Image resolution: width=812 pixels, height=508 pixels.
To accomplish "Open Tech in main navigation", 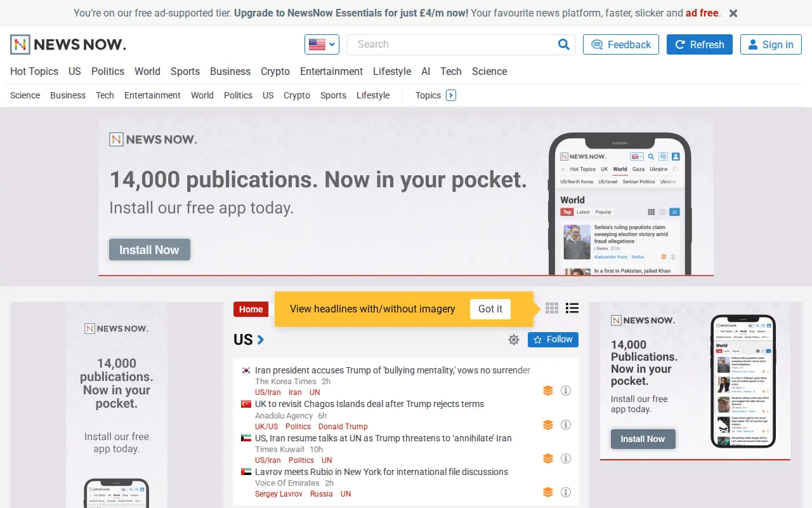I will pyautogui.click(x=451, y=71).
